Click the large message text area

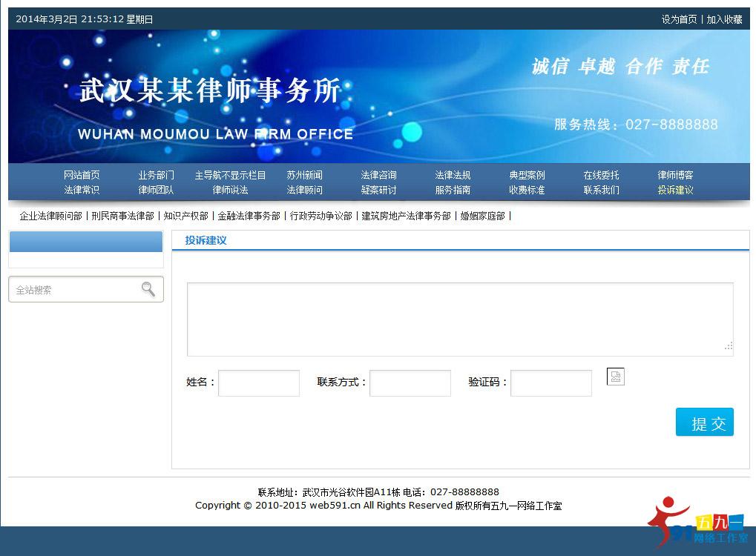coord(460,317)
